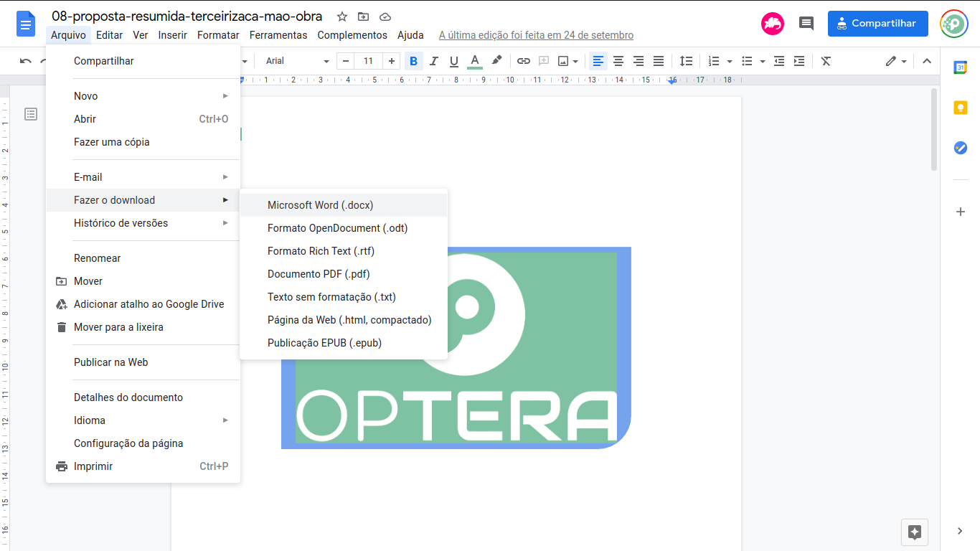Viewport: 980px width, 551px height.
Task: Open the Editar menu
Action: point(109,35)
